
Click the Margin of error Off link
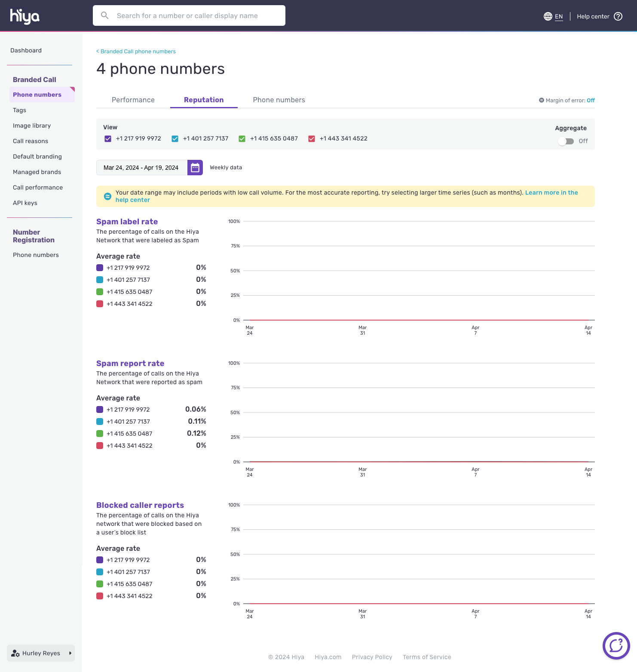pyautogui.click(x=591, y=100)
